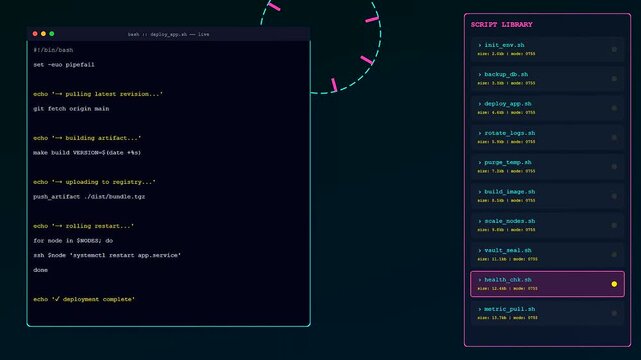Click the 'rolling restart' echo line

pyautogui.click(x=83, y=226)
